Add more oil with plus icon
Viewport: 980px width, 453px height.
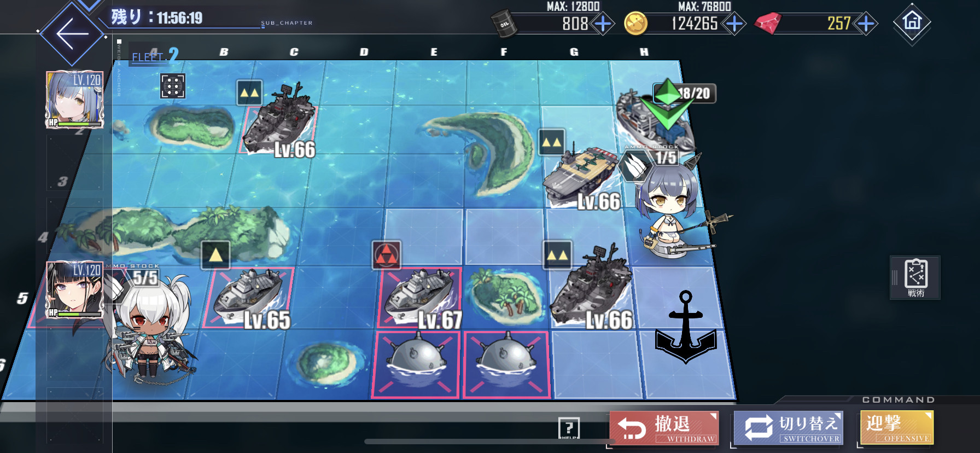tap(603, 24)
